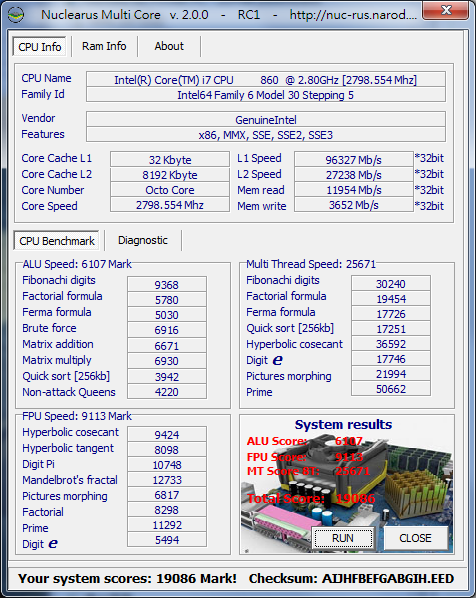Click the Mem write 3652 Mb/s value
This screenshot has width=476, height=598.
point(354,205)
